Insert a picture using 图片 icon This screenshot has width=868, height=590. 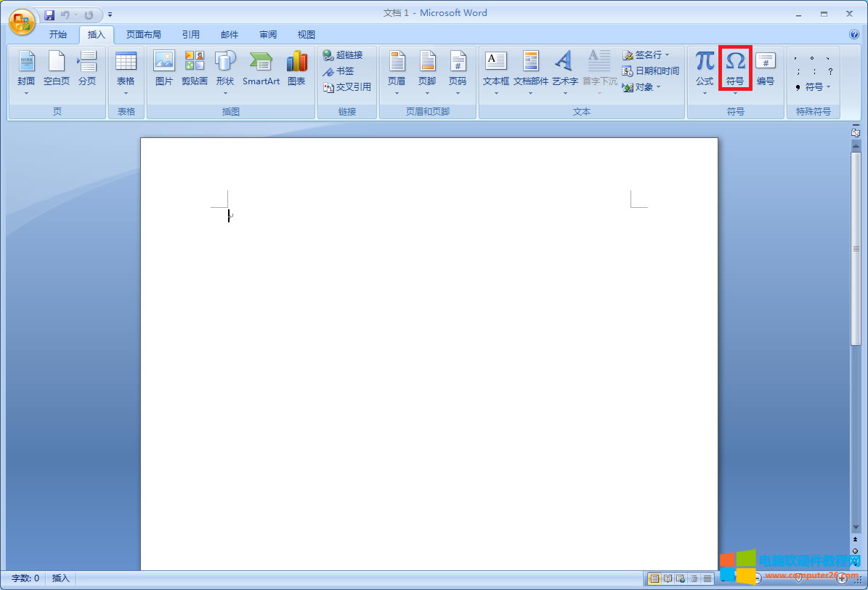[x=163, y=69]
